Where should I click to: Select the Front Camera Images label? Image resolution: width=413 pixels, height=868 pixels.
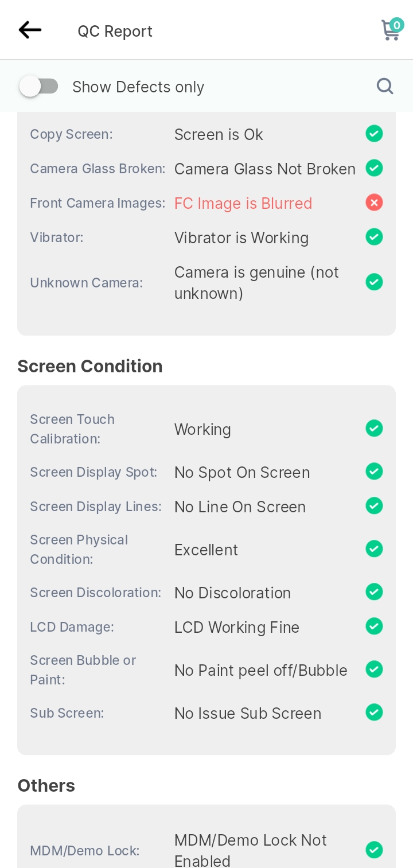pyautogui.click(x=98, y=203)
